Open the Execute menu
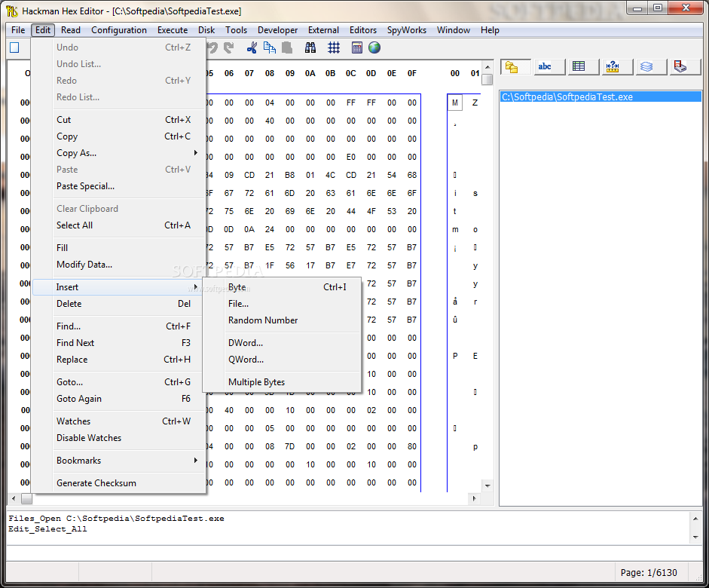 [x=173, y=30]
